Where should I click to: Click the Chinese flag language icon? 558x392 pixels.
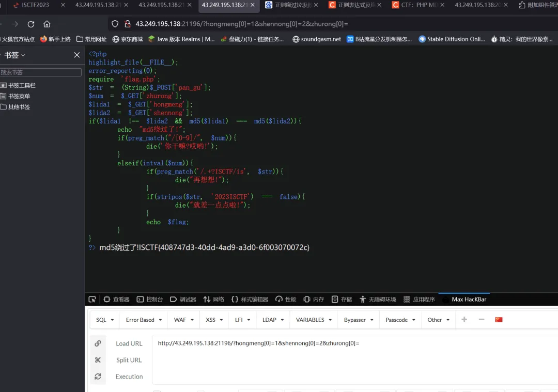click(x=499, y=319)
